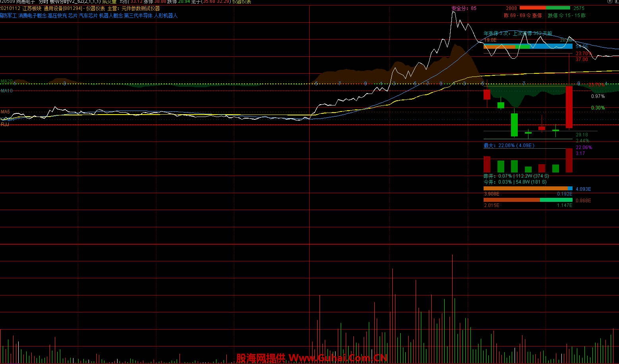The image size is (619, 364).
Task: Click the 成交量 indicator label in header
Action: 109,2
